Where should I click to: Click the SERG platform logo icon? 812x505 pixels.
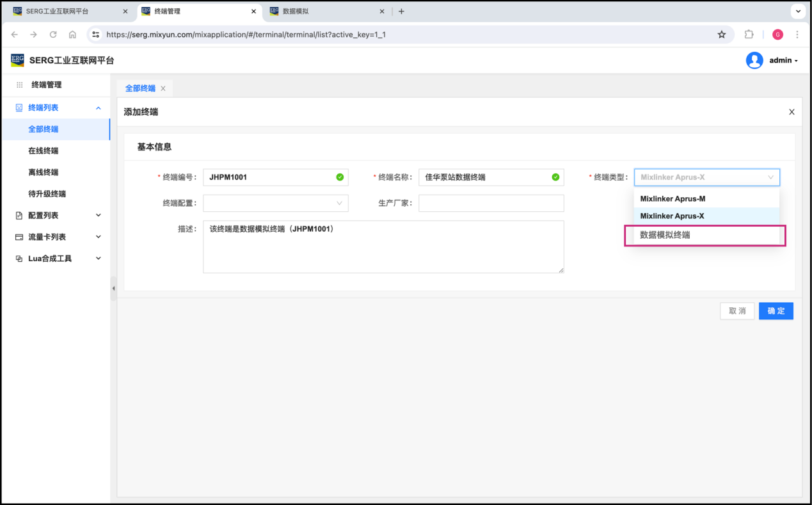click(x=17, y=60)
